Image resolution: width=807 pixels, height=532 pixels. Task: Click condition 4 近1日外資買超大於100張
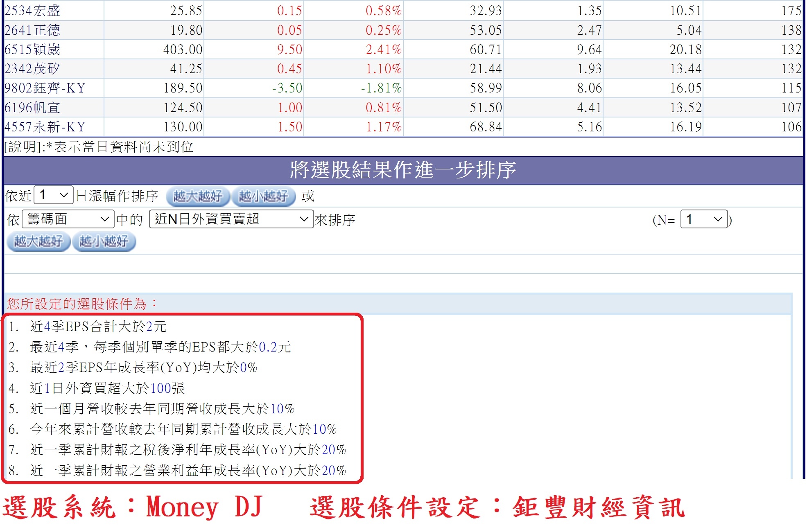coord(107,388)
